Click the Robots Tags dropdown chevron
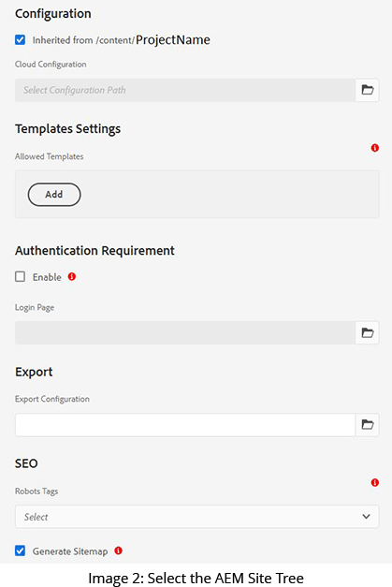 coord(366,517)
